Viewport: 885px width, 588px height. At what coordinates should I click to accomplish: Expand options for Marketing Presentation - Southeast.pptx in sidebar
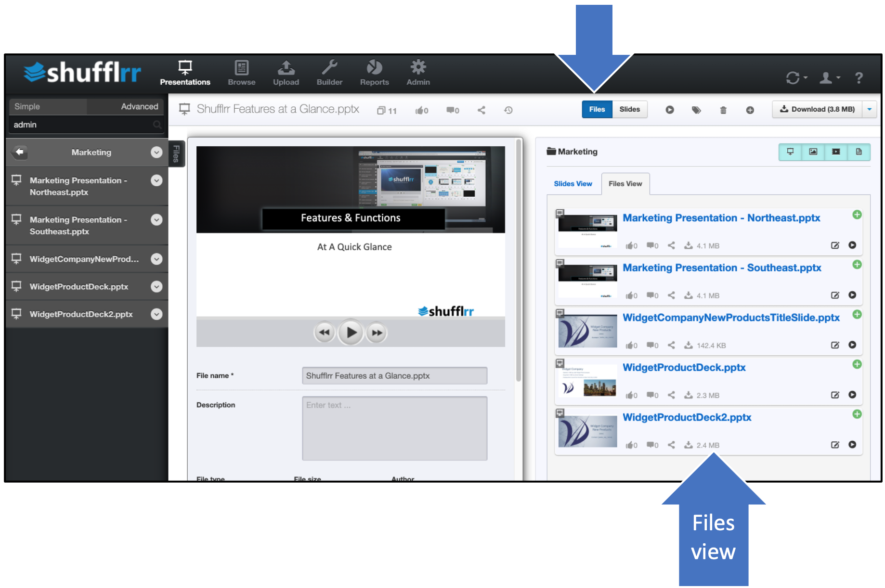(156, 220)
